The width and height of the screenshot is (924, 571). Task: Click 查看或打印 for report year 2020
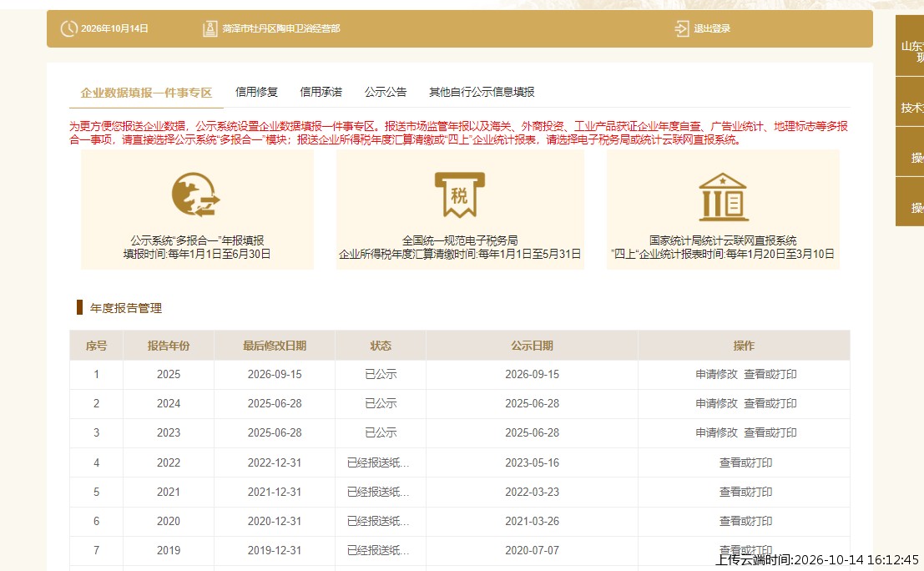click(745, 521)
